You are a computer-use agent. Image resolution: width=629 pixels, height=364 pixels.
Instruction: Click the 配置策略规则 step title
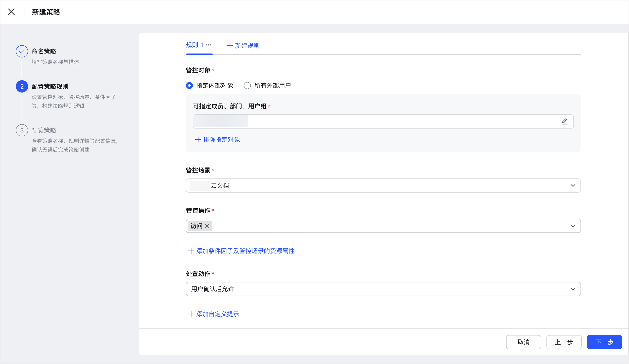pyautogui.click(x=50, y=87)
